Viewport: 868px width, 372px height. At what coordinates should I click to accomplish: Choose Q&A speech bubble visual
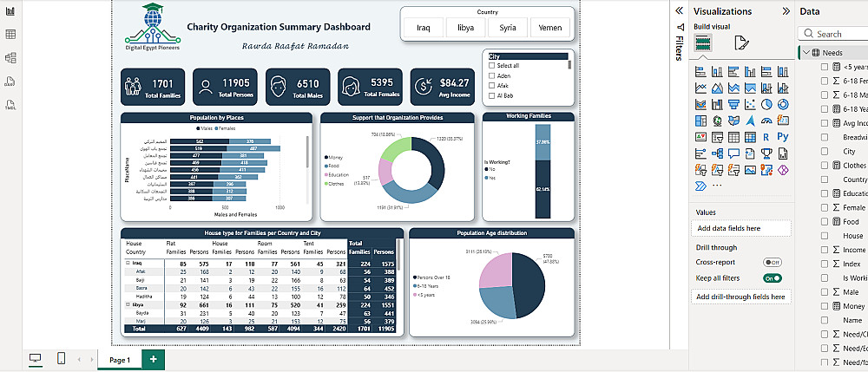pos(733,153)
